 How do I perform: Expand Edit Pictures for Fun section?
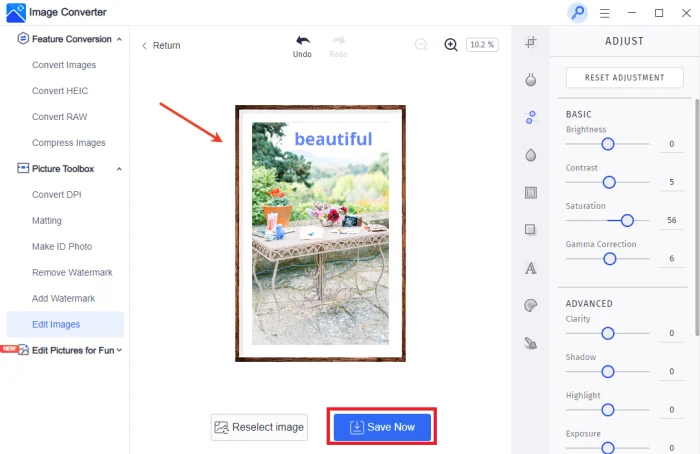coord(120,350)
